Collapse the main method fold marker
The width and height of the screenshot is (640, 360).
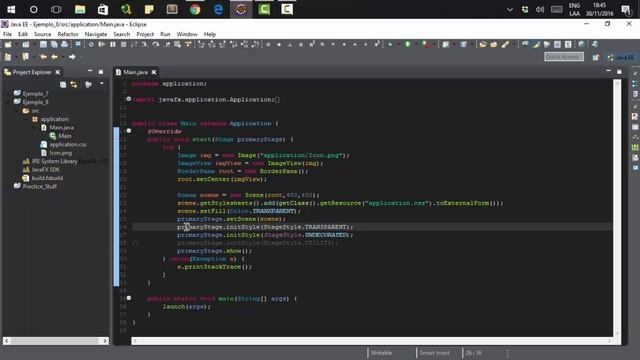(129, 298)
